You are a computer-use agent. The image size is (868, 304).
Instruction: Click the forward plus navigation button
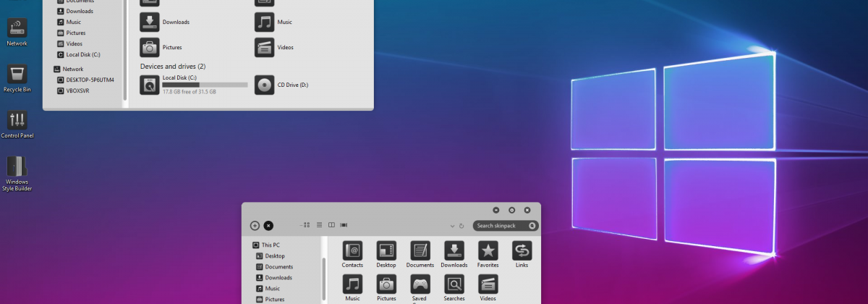click(255, 226)
